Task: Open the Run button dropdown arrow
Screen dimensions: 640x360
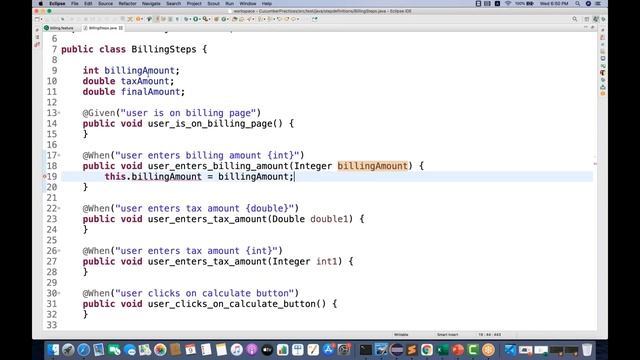Action: click(x=200, y=19)
